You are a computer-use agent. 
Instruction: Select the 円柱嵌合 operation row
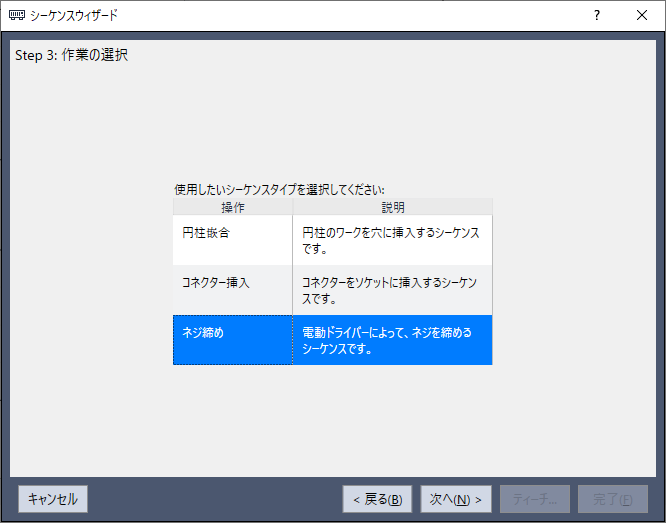(333, 240)
